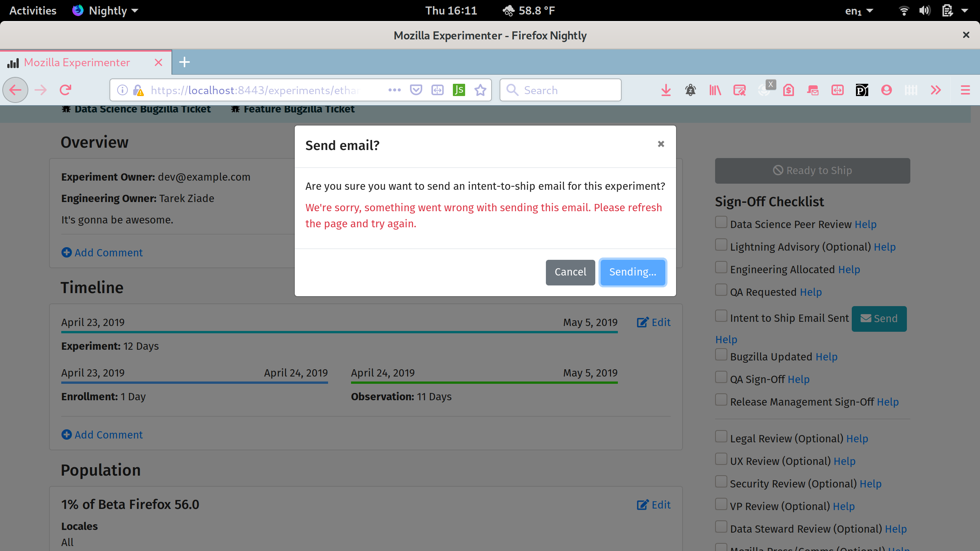The image size is (980, 551).
Task: Open Help link for Release Management Sign-Off
Action: coord(888,402)
